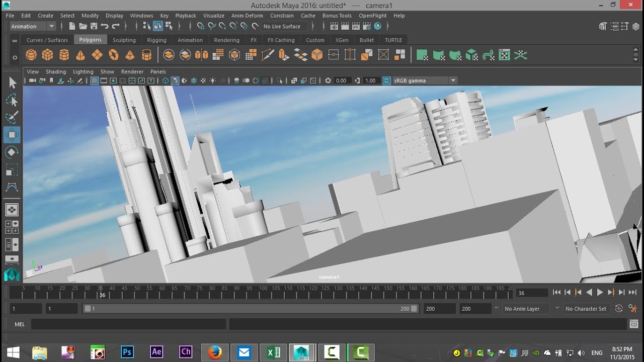644x362 pixels.
Task: Select the Move tool in the toolbox
Action: [x=12, y=135]
